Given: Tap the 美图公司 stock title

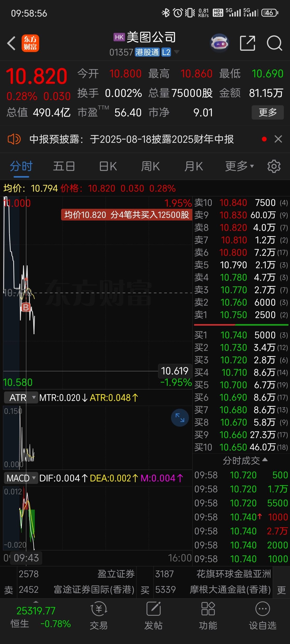Looking at the screenshot, I should point(151,37).
